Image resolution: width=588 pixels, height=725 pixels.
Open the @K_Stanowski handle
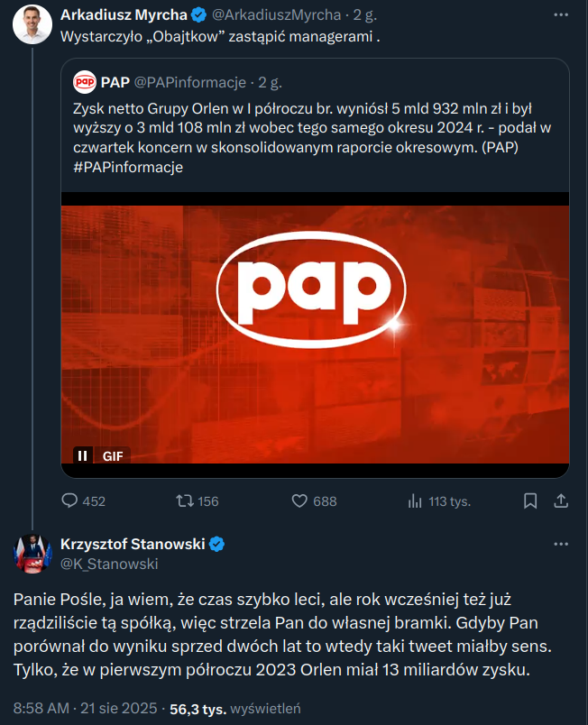pyautogui.click(x=109, y=564)
